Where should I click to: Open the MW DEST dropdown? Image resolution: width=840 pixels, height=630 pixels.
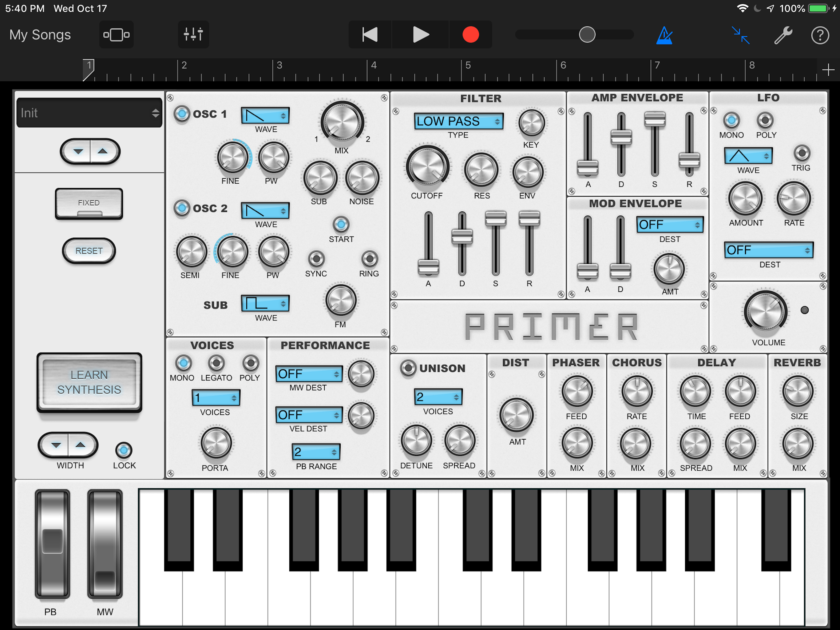(308, 374)
